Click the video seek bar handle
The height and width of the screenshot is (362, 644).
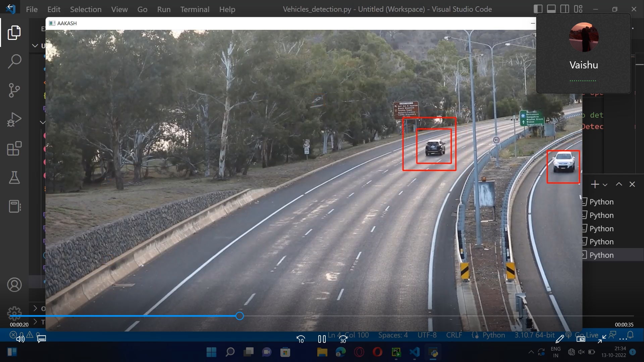[239, 316]
